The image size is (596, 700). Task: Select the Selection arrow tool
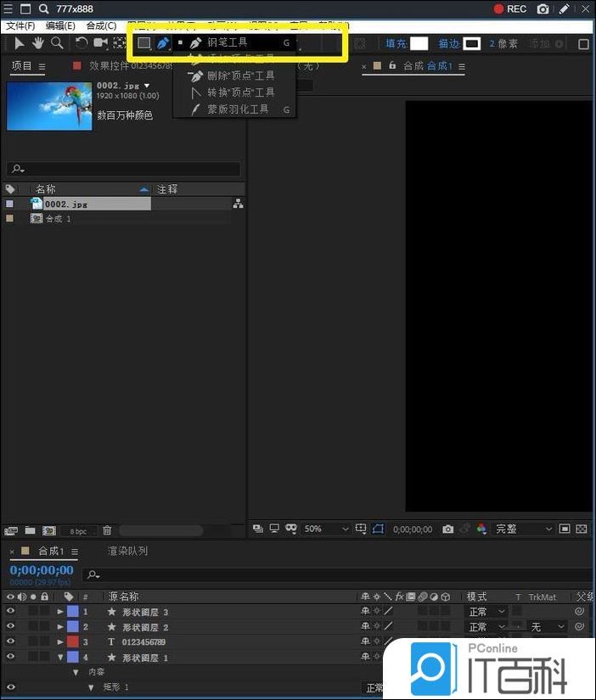point(19,43)
